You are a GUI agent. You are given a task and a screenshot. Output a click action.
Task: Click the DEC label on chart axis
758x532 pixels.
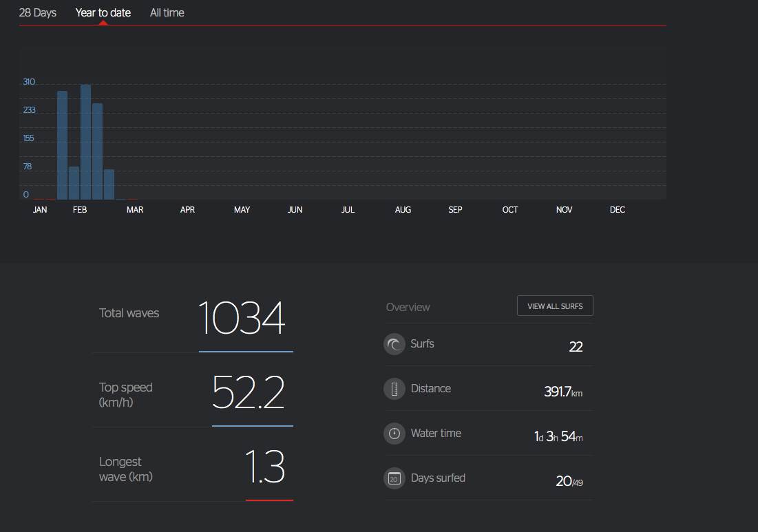tap(618, 210)
